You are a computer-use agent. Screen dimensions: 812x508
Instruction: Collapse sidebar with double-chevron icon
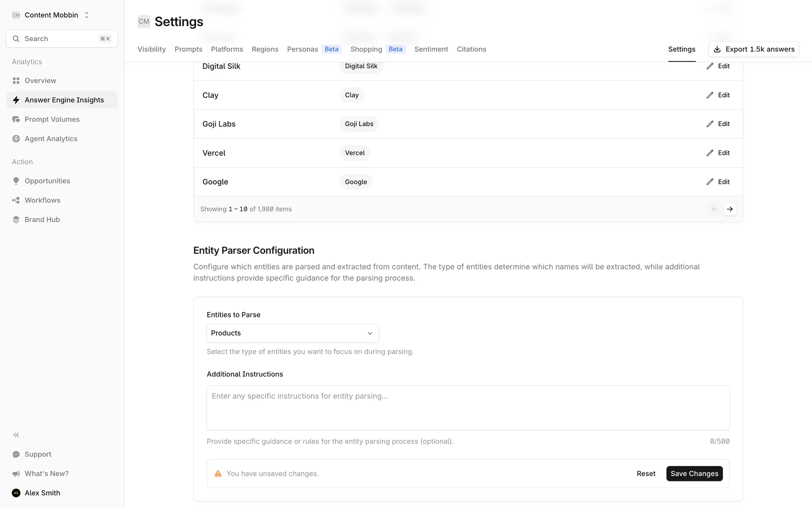[x=16, y=435]
